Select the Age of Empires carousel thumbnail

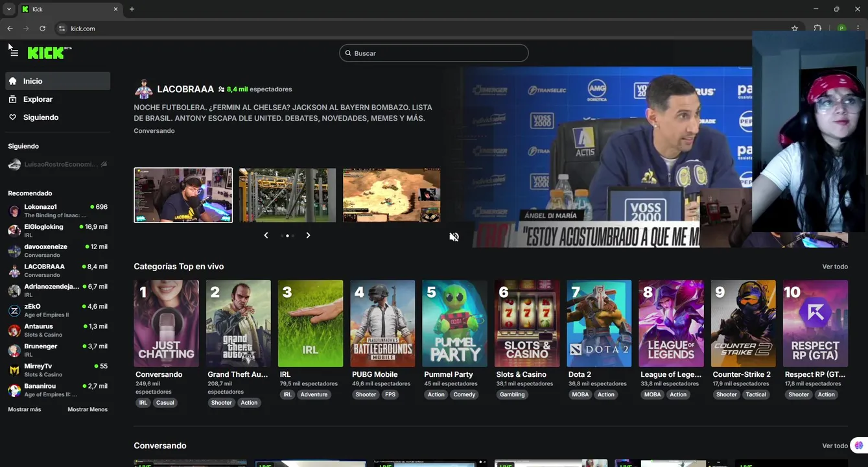[392, 195]
